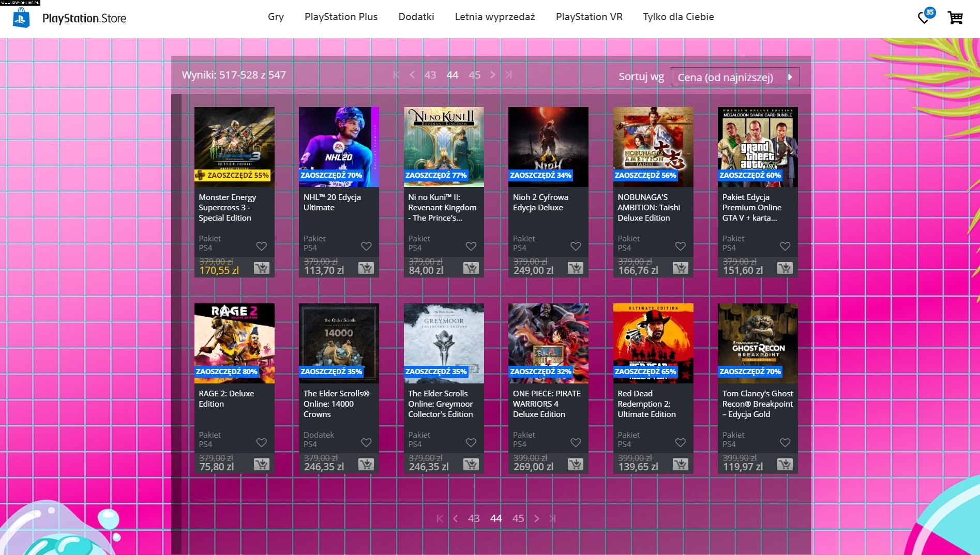Viewport: 980px width, 555px height.
Task: Open the sort dropdown Cena (od najniższej)
Action: pos(734,77)
